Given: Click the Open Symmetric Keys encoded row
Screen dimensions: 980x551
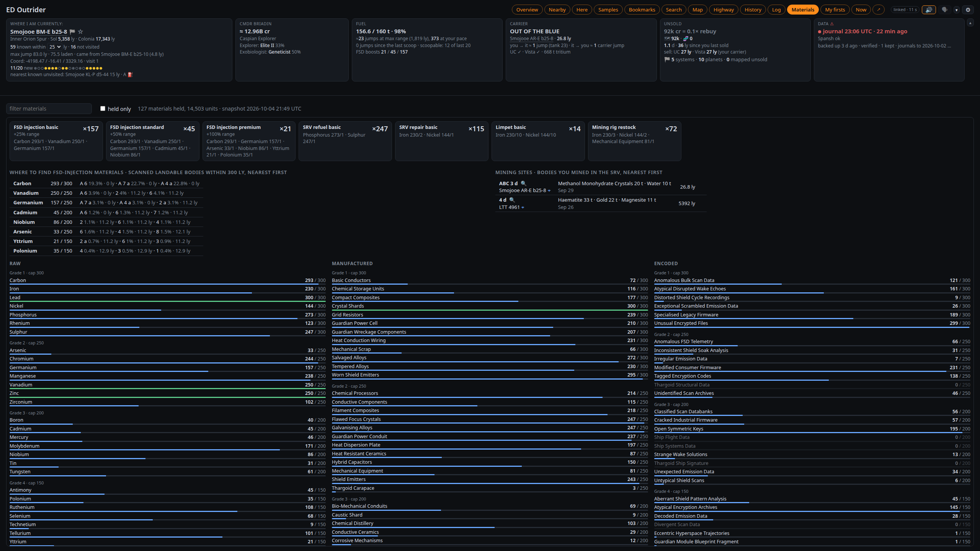Looking at the screenshot, I should click(812, 429).
